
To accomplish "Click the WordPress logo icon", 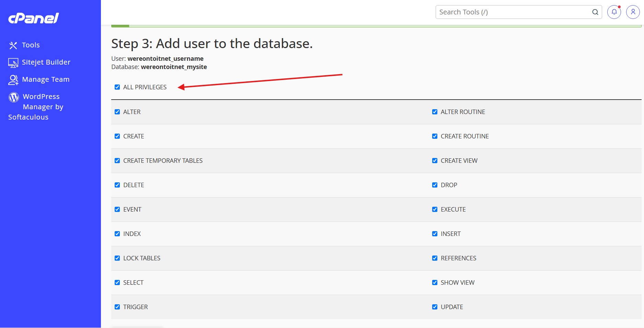I will [14, 97].
